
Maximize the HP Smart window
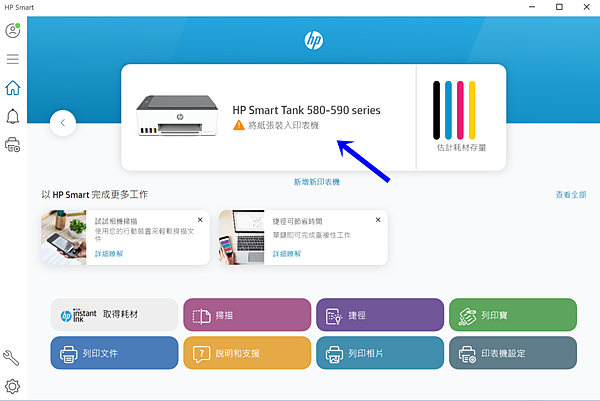point(559,7)
